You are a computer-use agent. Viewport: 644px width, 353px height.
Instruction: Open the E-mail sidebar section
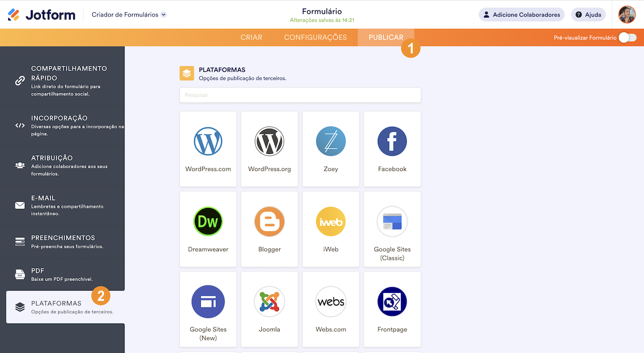pos(62,206)
